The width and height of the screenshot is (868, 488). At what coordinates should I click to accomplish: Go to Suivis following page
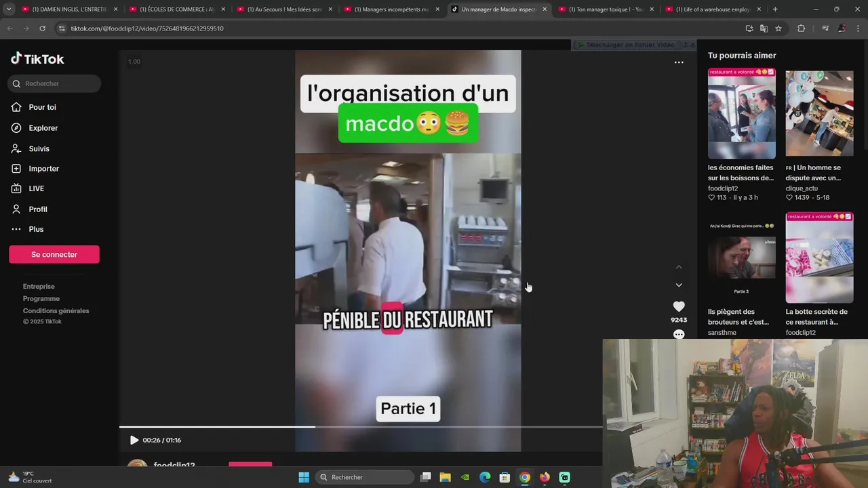[x=31, y=148]
